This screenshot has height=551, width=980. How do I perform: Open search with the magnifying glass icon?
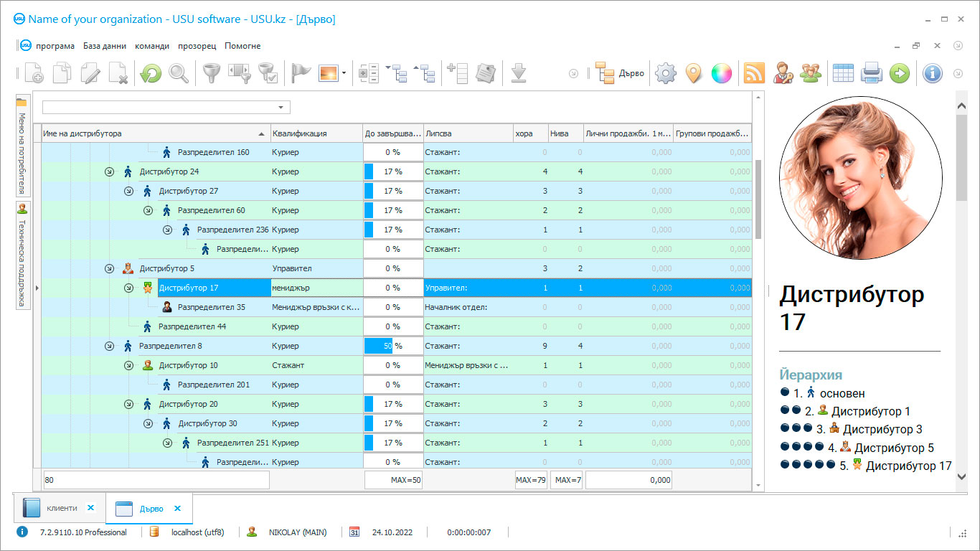tap(179, 73)
